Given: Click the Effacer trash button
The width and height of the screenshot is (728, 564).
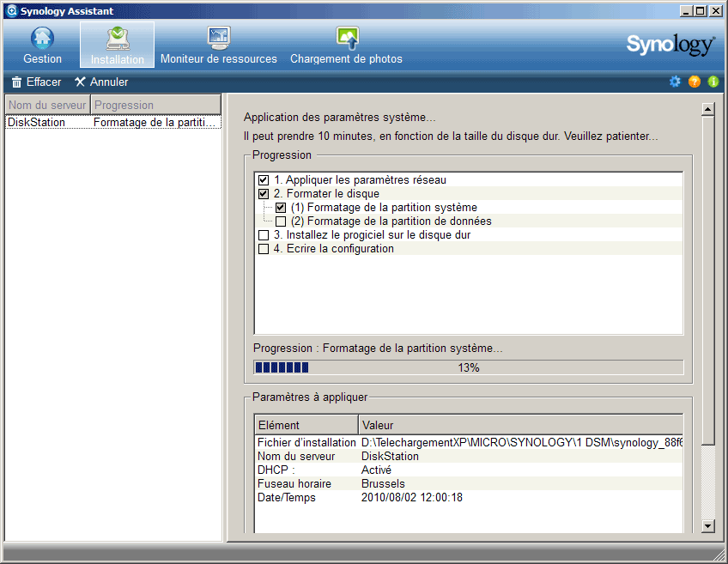Looking at the screenshot, I should (36, 82).
